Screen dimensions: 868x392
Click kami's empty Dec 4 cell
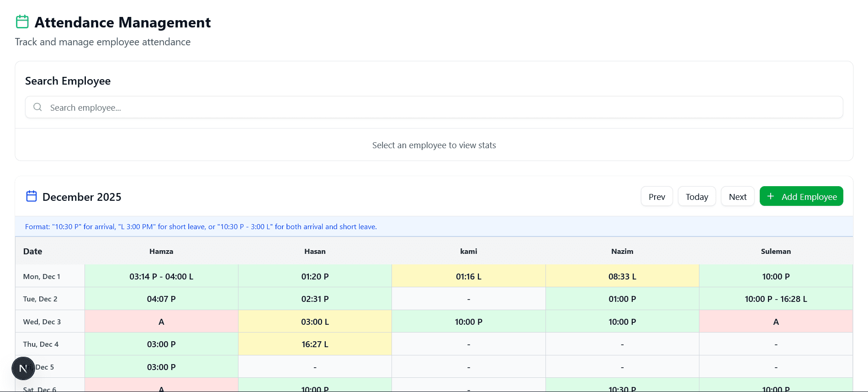pos(469,344)
